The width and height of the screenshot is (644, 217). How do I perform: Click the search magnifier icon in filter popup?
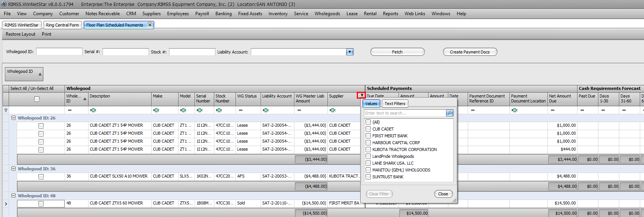tap(449, 113)
